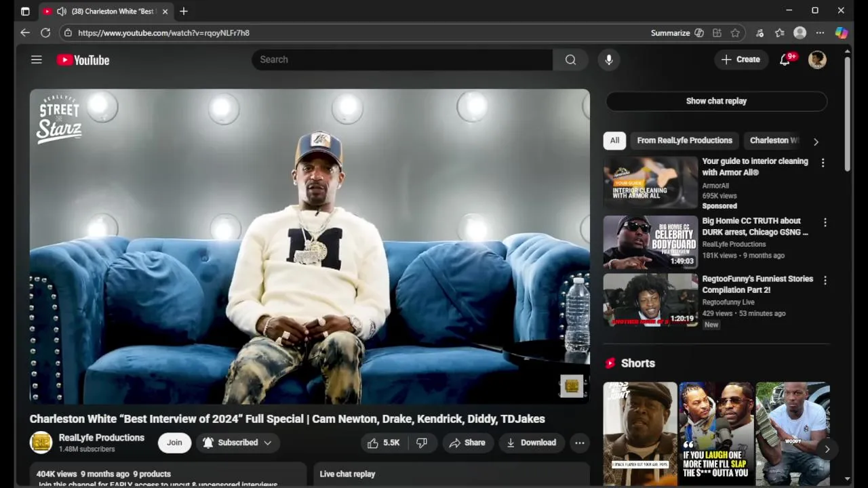
Task: Click the page vertical scrollbar thumb
Action: pos(847,114)
